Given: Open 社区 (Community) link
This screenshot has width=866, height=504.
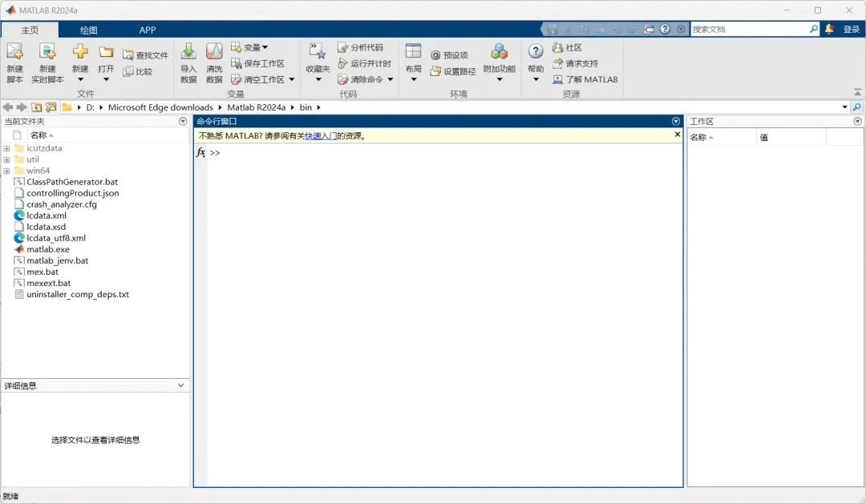Looking at the screenshot, I should click(x=567, y=47).
